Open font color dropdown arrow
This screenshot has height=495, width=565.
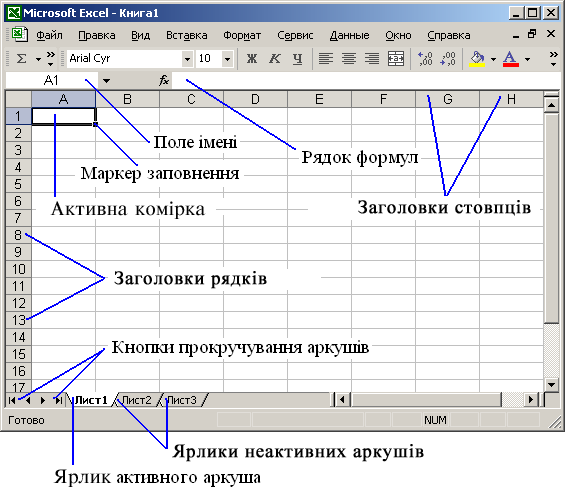pyautogui.click(x=527, y=59)
